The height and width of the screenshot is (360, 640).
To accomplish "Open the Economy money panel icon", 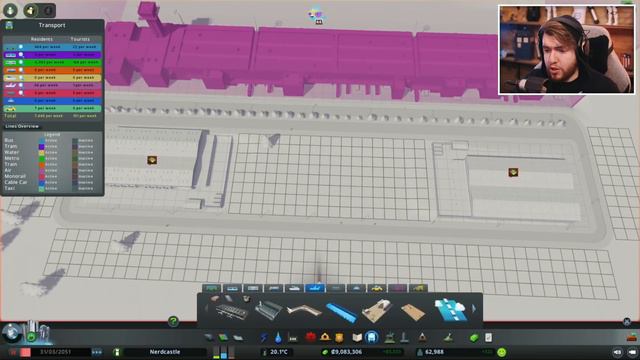I will click(x=474, y=338).
